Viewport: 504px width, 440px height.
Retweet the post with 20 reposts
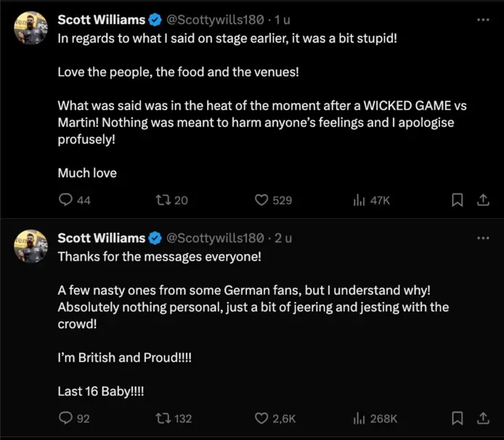point(163,200)
